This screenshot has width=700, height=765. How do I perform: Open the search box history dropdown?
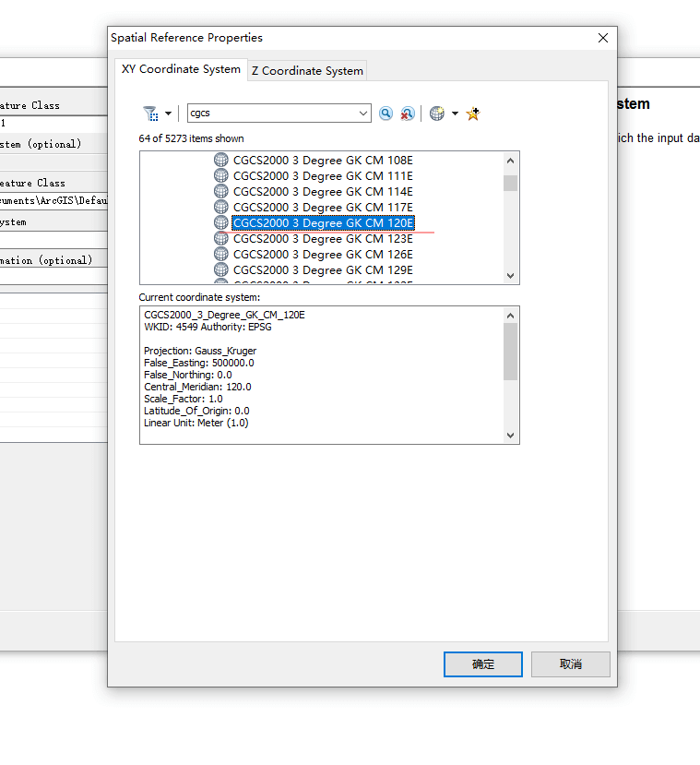363,114
